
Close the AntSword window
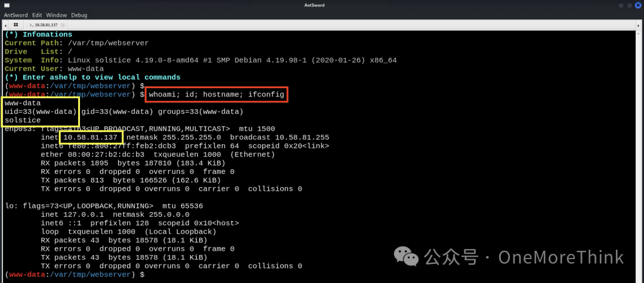[638, 5]
